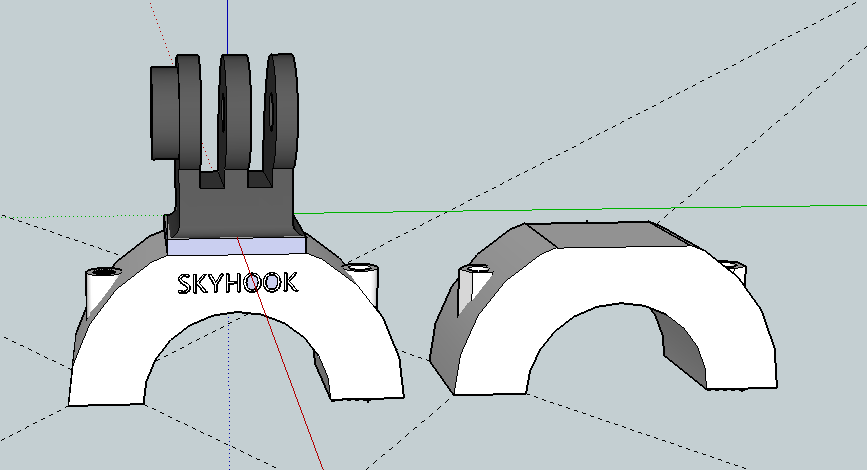Click the shaded inner arch of right clamp

point(680,340)
